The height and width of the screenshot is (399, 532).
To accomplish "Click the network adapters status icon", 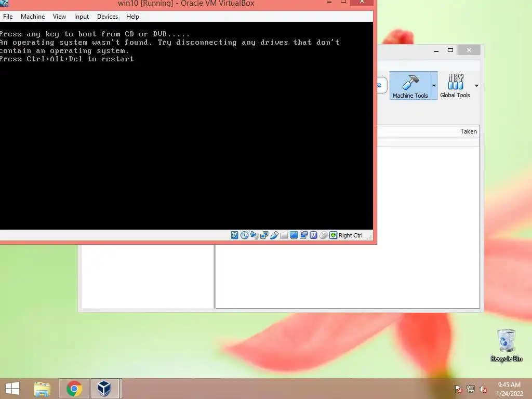I will (x=264, y=235).
